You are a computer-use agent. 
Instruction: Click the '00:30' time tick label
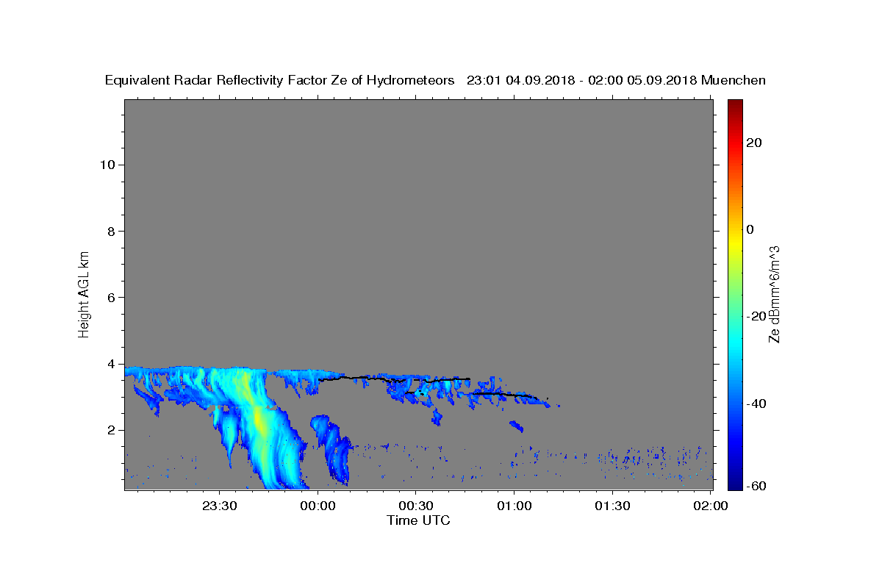click(416, 506)
